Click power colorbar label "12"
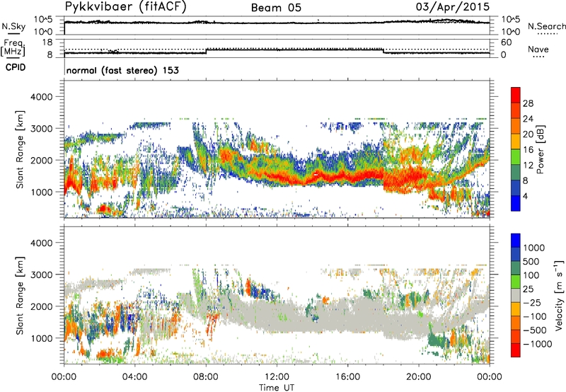 coord(528,166)
